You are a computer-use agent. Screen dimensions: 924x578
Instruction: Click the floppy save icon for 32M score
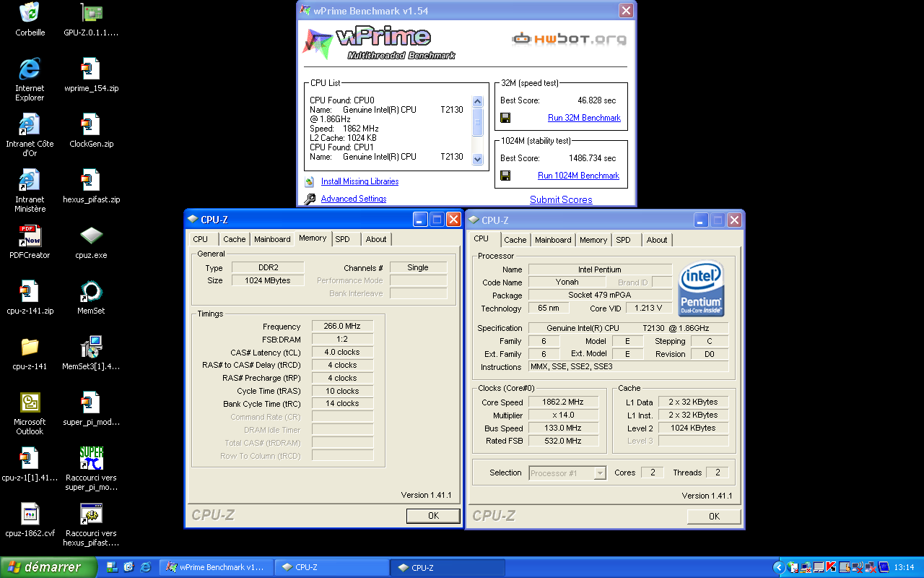coord(505,118)
